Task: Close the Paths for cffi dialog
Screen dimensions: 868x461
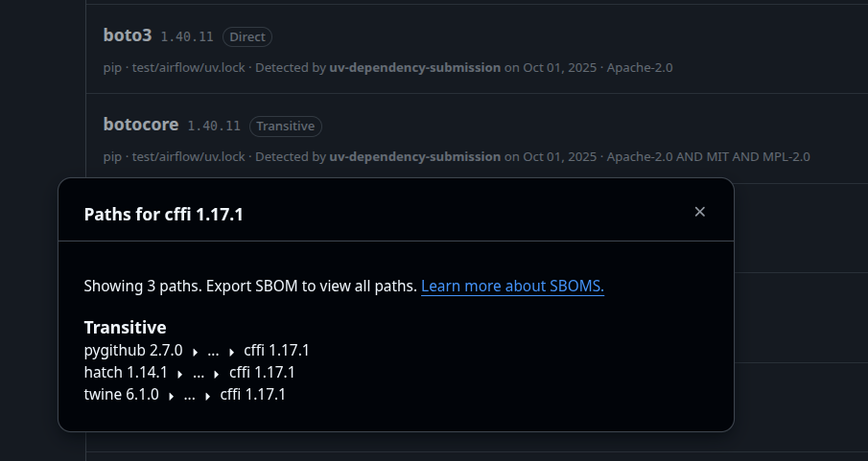Action: [x=700, y=212]
